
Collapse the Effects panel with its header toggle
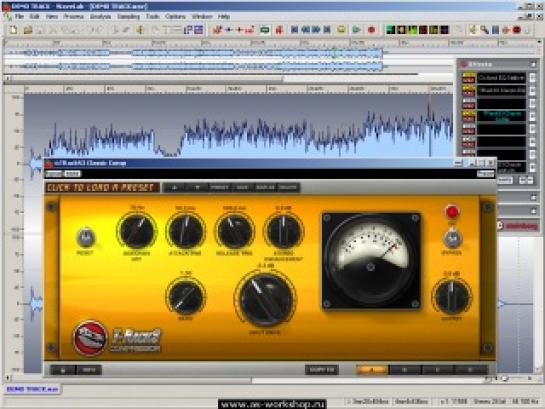pos(533,64)
